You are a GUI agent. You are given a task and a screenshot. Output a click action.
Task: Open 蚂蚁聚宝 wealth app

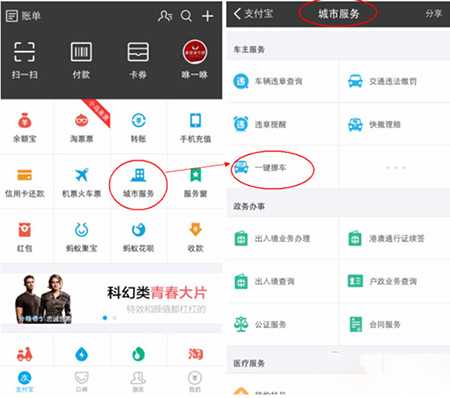coord(81,237)
